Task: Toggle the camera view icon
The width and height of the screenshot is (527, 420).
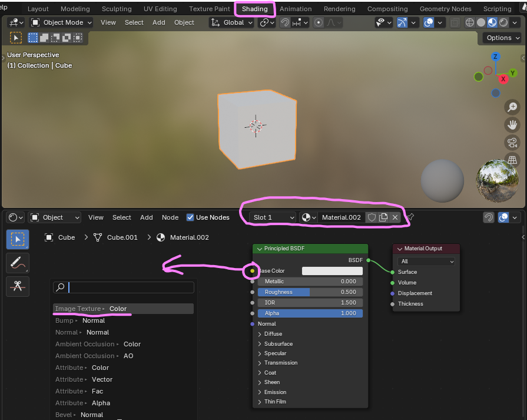Action: 512,142
